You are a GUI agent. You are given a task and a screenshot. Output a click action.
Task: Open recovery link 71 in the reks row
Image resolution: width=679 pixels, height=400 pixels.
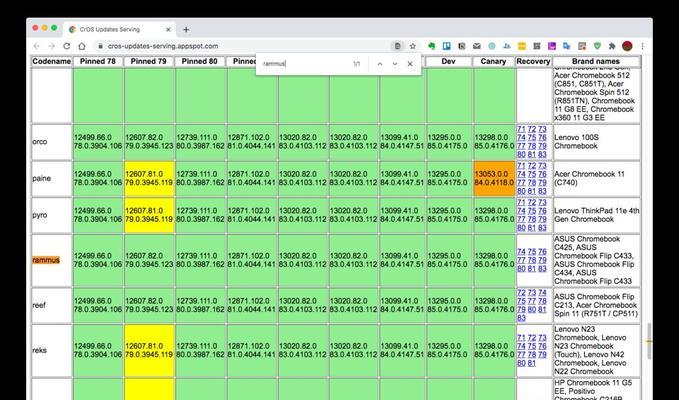coord(521,338)
